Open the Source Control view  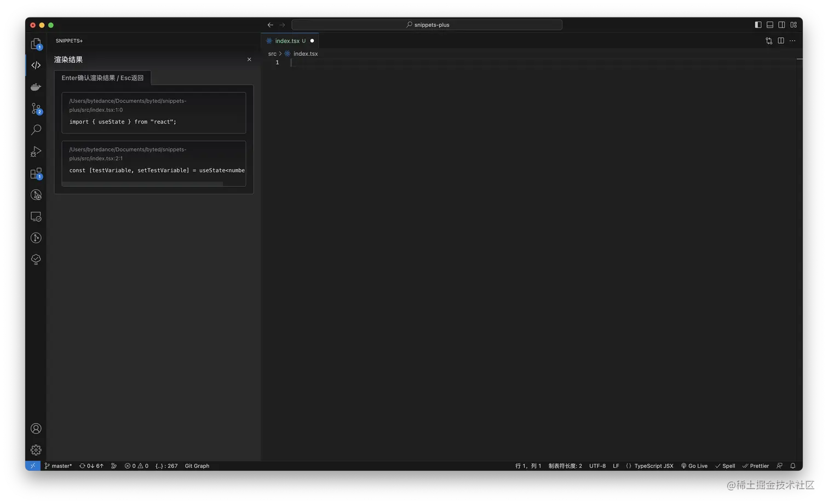(x=36, y=108)
